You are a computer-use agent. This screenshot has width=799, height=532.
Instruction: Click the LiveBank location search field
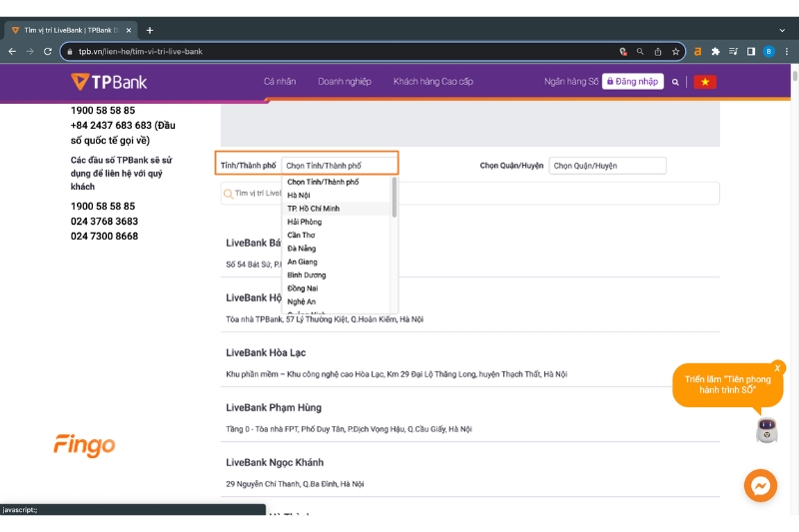469,194
